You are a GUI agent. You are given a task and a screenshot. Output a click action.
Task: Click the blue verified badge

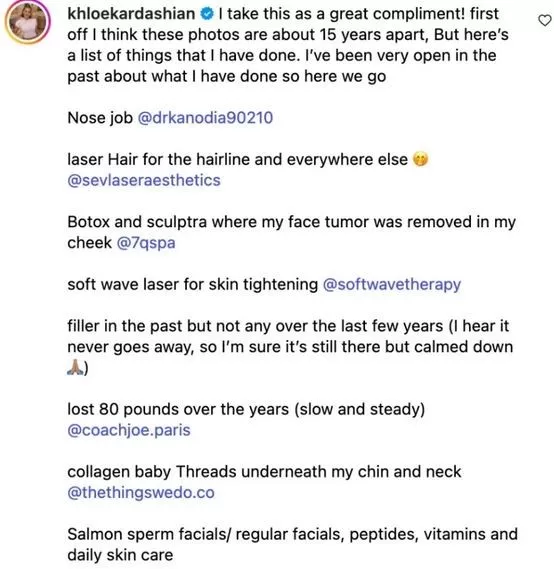(207, 15)
